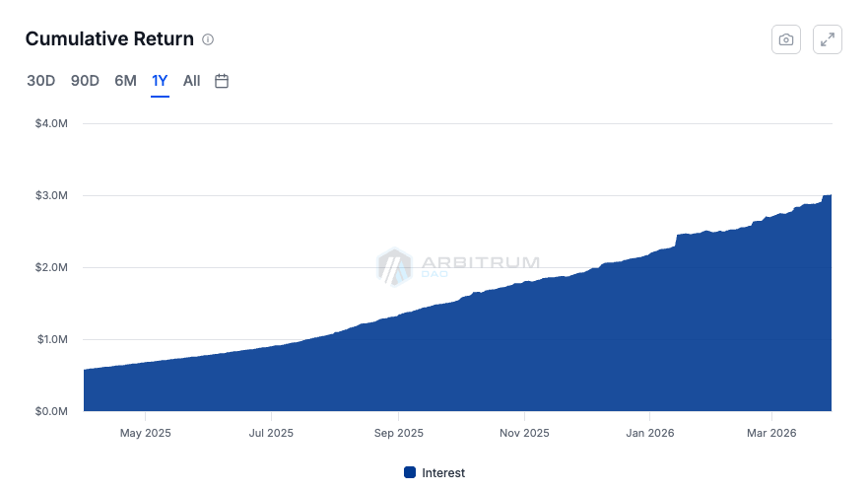Click the Cumulative Return heading
Screen dimensions: 868x490
[109, 38]
